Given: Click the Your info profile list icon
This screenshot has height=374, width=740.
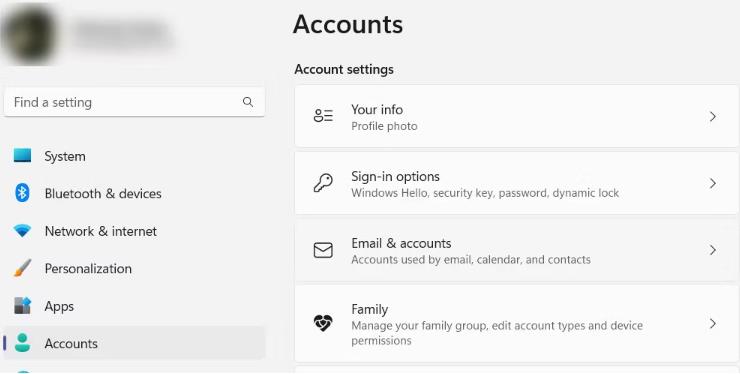Looking at the screenshot, I should 323,116.
